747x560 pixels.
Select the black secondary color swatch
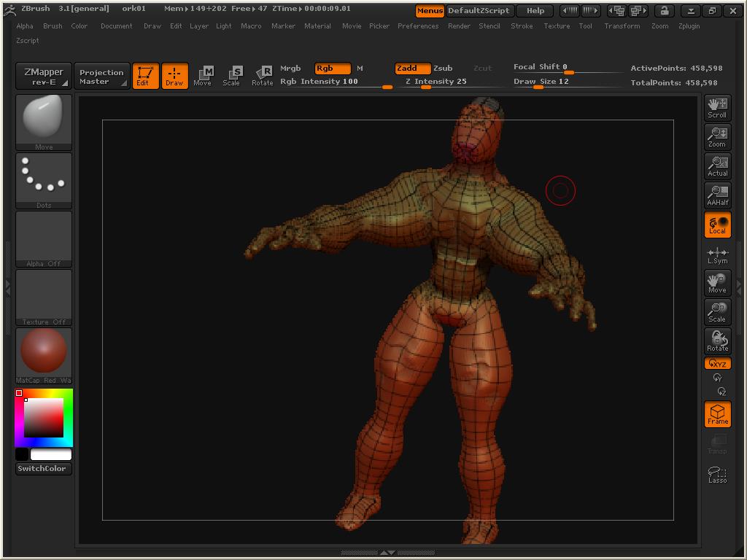22,454
